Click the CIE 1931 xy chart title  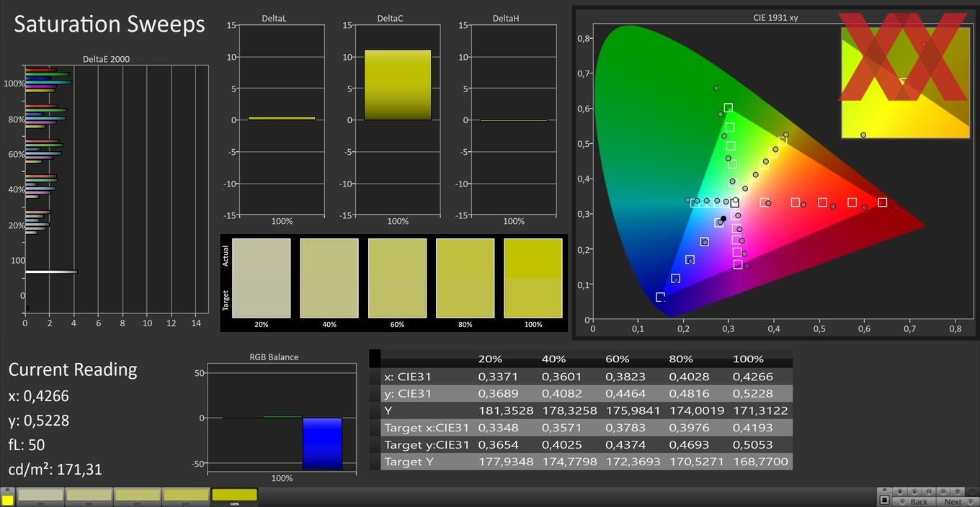point(775,17)
